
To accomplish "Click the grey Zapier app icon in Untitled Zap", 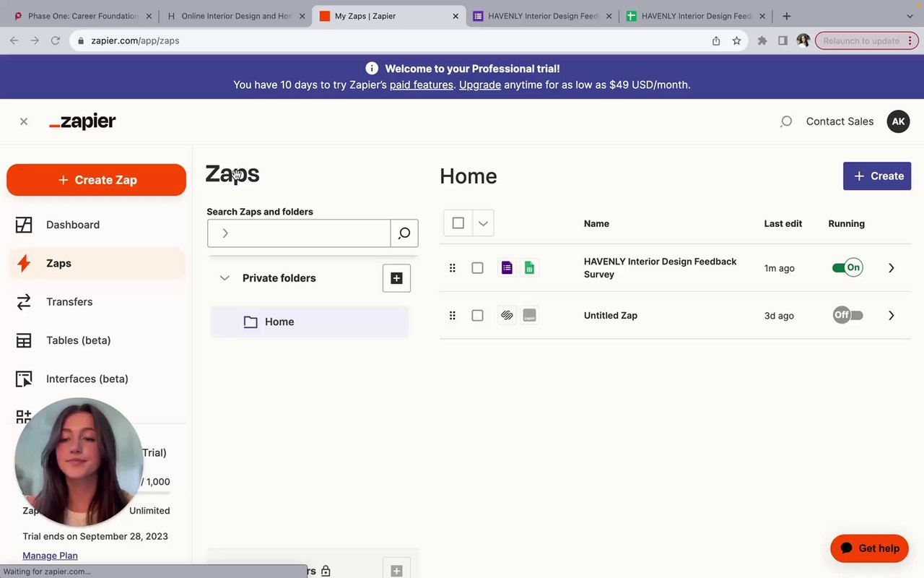I will point(529,316).
